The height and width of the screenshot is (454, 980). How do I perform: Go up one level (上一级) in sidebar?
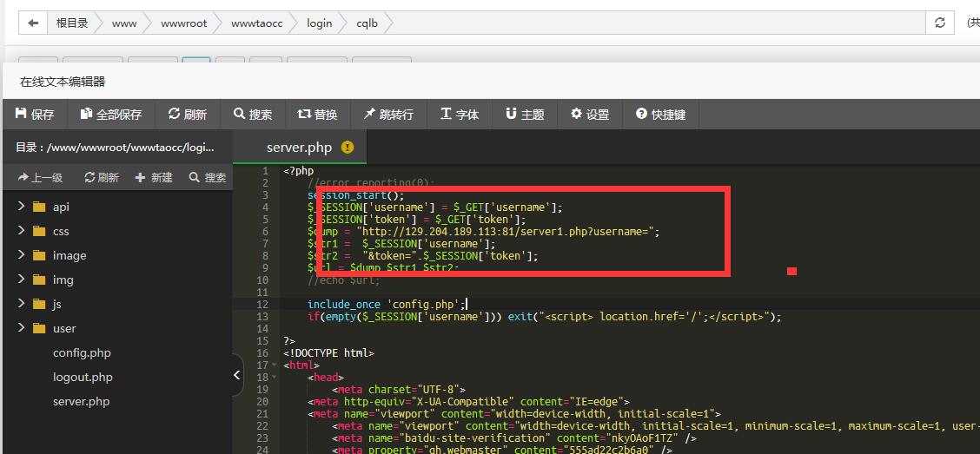pos(40,177)
